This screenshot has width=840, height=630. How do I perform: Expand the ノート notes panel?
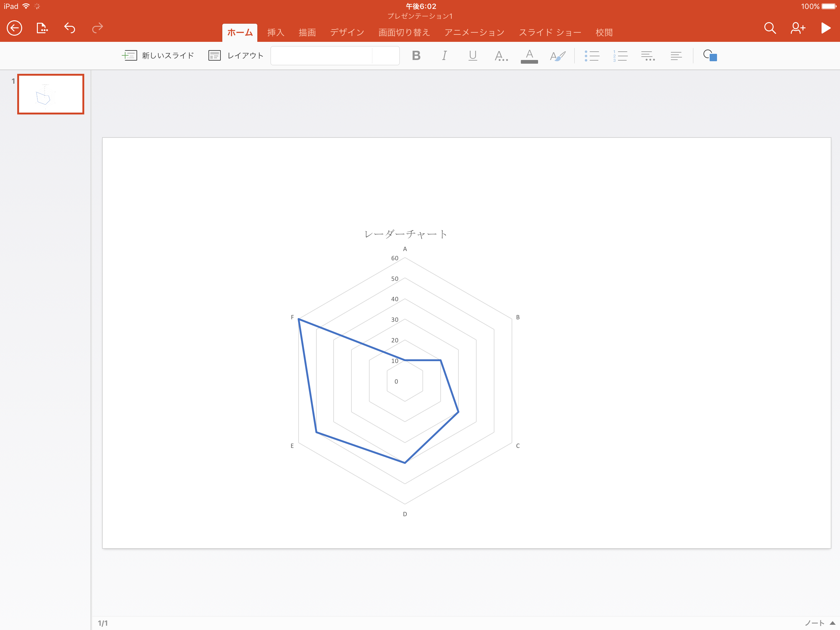819,623
